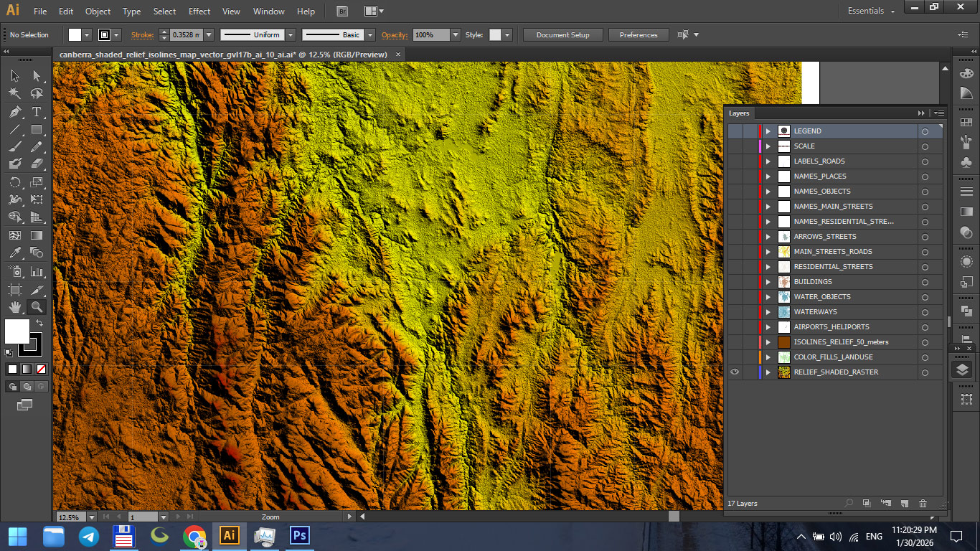Open Preferences from the control bar
The image size is (980, 551).
(x=638, y=34)
